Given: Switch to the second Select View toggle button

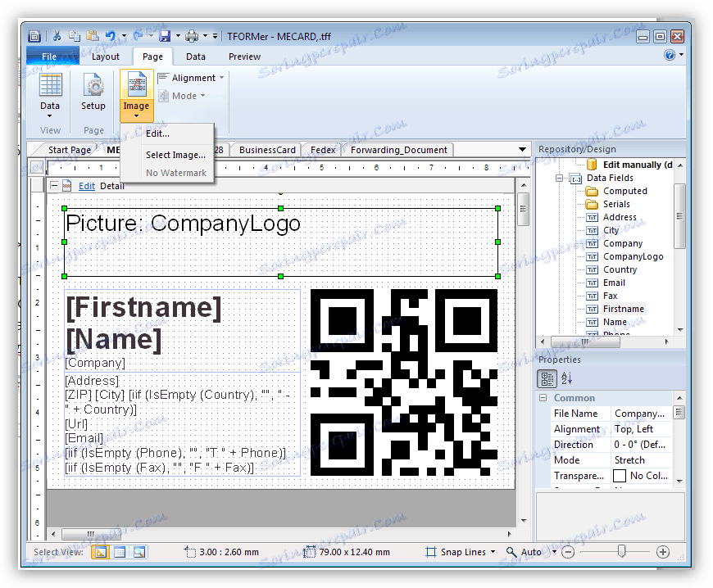Looking at the screenshot, I should (x=119, y=552).
